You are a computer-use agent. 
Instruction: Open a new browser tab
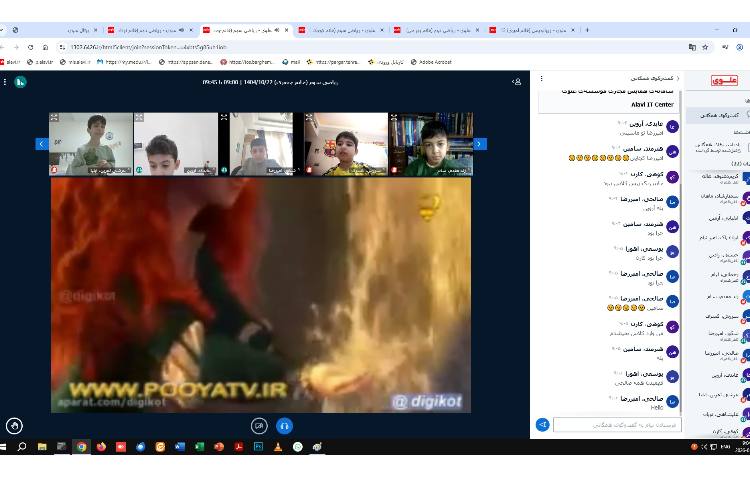click(x=587, y=30)
